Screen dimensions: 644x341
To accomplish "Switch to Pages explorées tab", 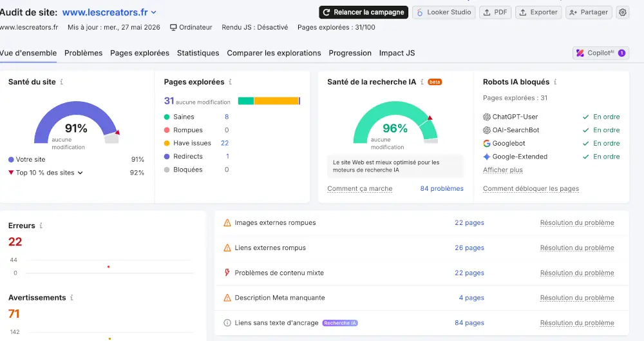I will [x=140, y=53].
